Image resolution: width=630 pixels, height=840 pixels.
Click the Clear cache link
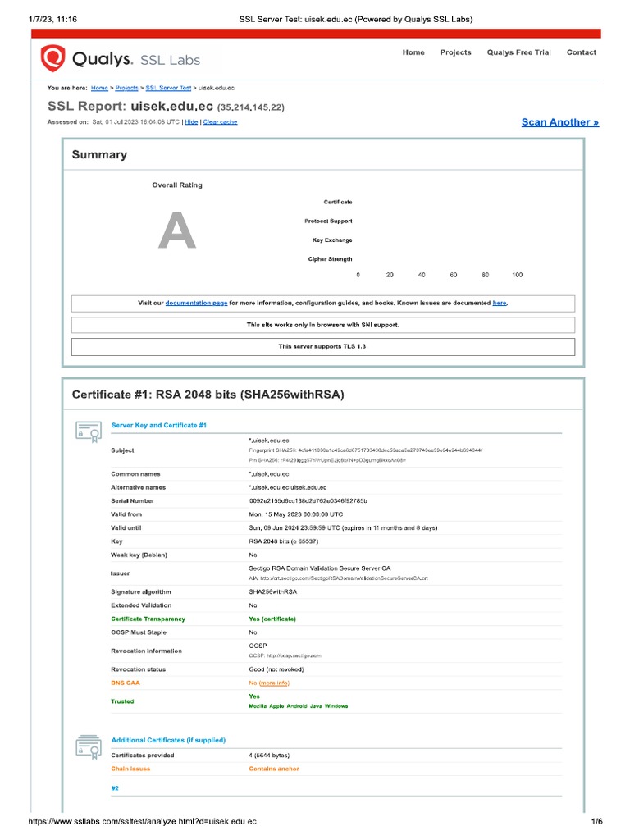220,121
